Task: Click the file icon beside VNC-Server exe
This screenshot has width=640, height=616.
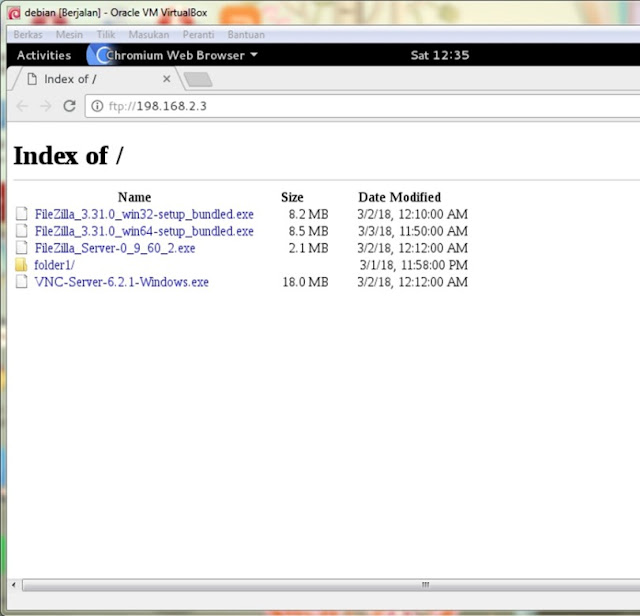Action: (x=22, y=281)
